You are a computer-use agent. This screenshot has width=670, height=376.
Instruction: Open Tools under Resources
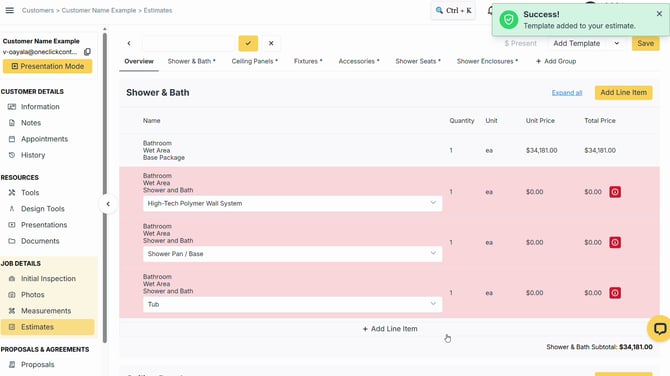30,193
